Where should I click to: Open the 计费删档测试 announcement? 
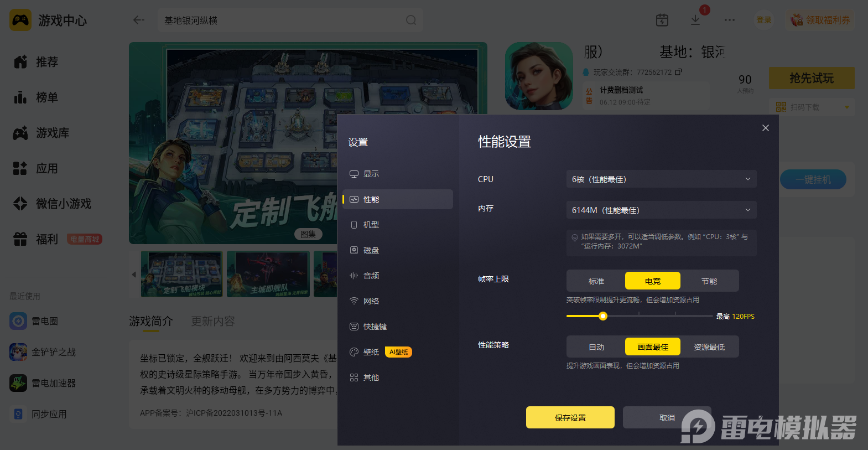(645, 96)
